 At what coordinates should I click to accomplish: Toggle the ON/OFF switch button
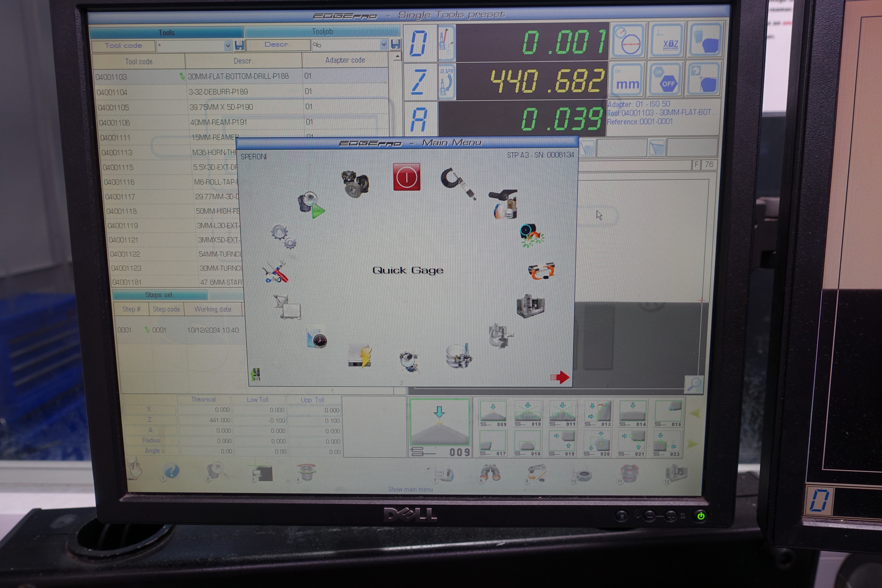point(665,79)
